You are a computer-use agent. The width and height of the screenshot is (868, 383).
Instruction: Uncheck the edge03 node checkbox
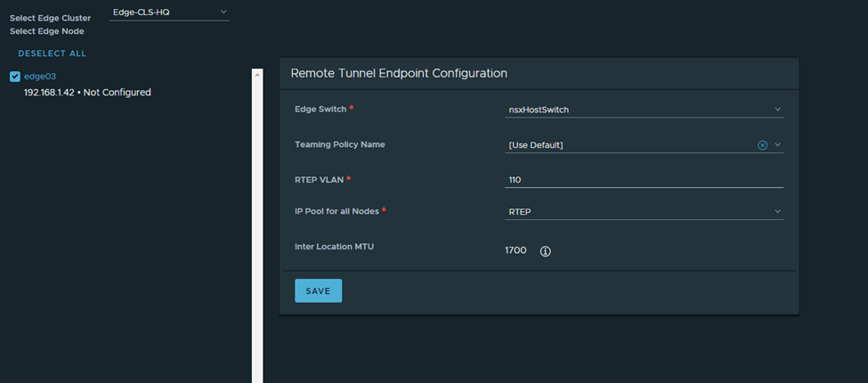pos(14,77)
